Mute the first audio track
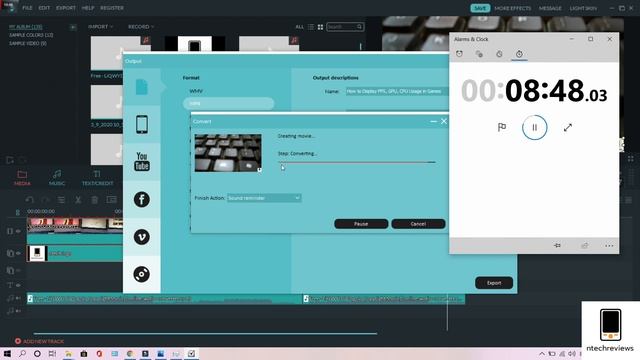Image resolution: width=640 pixels, height=360 pixels. pyautogui.click(x=18, y=298)
